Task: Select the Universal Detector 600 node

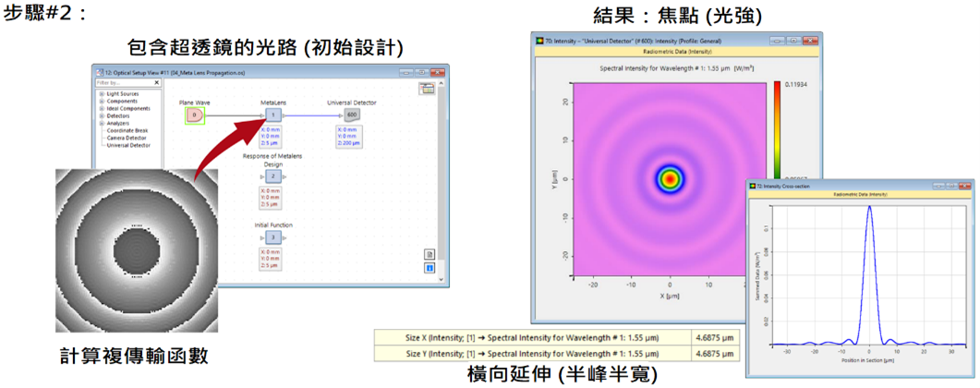Action: [x=352, y=115]
